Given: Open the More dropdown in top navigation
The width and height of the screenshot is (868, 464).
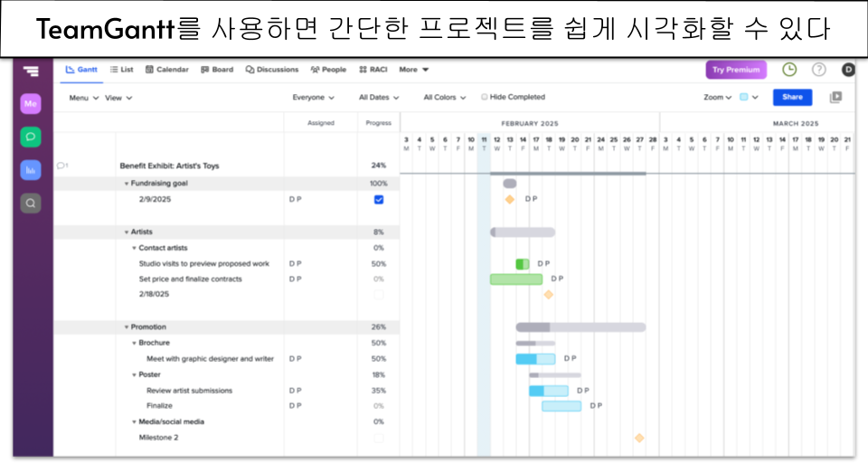Looking at the screenshot, I should [414, 70].
